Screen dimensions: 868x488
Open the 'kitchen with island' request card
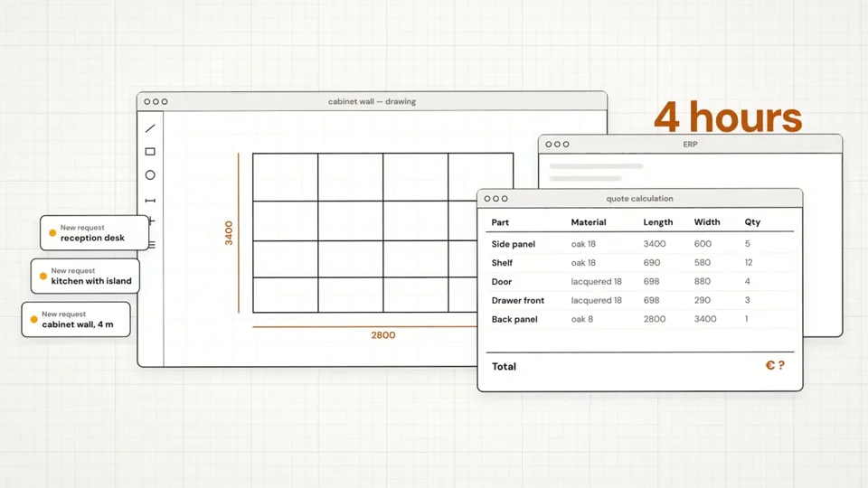coord(85,277)
